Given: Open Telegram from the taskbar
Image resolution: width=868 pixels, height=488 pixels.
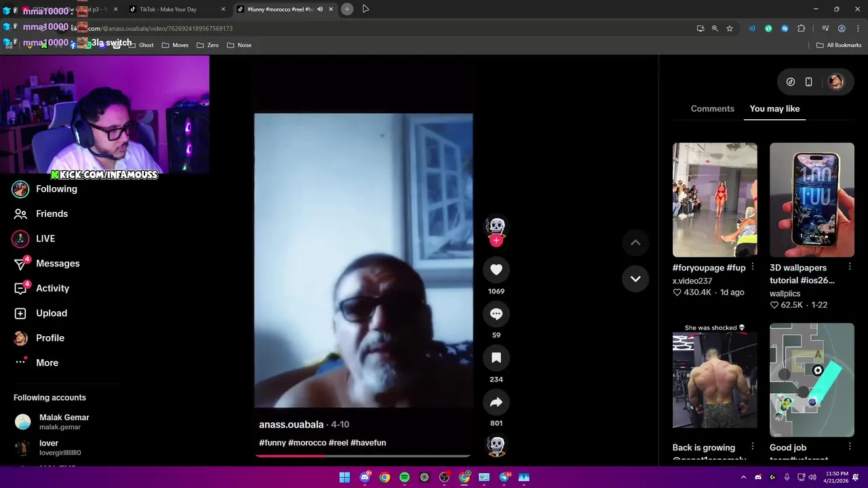Looking at the screenshot, I should pyautogui.click(x=504, y=478).
